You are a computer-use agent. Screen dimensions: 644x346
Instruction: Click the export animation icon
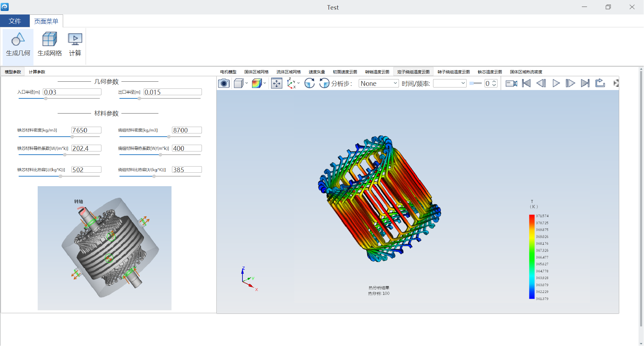(x=600, y=83)
